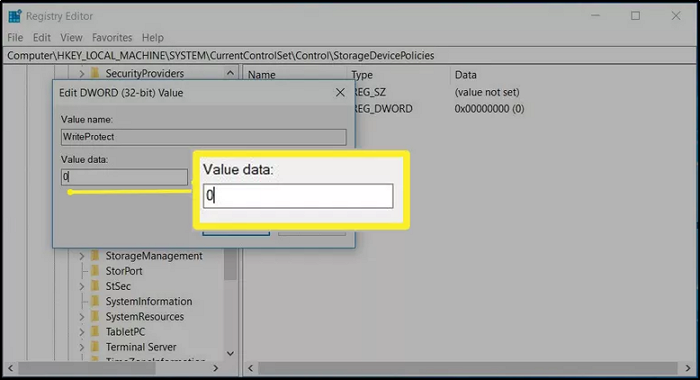This screenshot has height=380, width=700.
Task: Close the Edit DWORD dialog
Action: (x=340, y=92)
